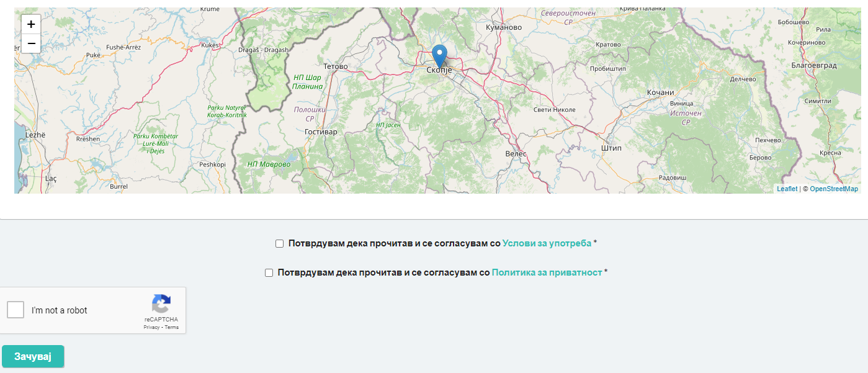Viewport: 868px width, 373px height.
Task: Click Тетово city label on map
Action: coord(336,66)
